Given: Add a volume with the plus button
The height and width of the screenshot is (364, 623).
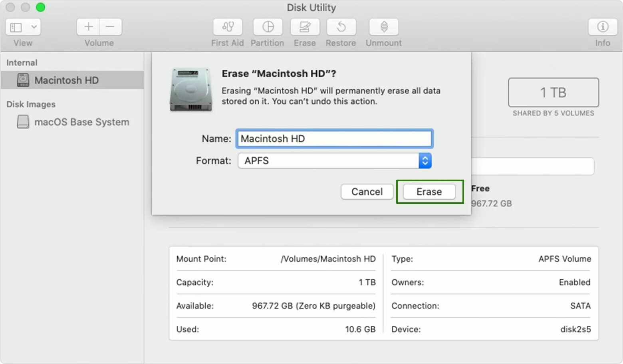Looking at the screenshot, I should [88, 27].
